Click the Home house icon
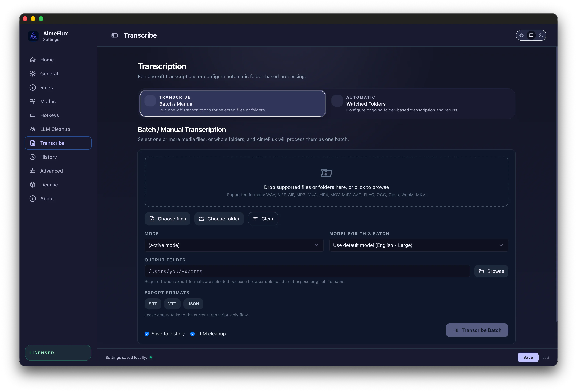Image resolution: width=577 pixels, height=392 pixels. 32,60
